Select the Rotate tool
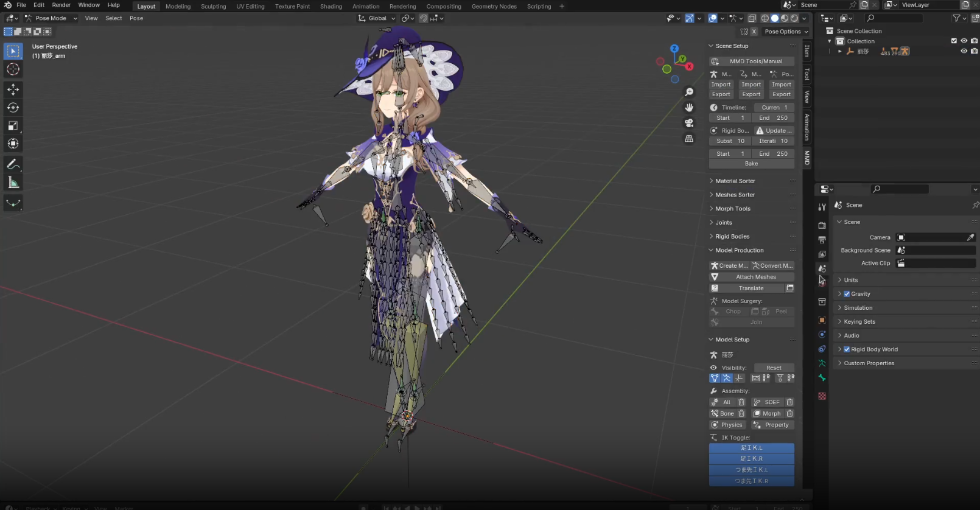The image size is (980, 510). pos(13,108)
